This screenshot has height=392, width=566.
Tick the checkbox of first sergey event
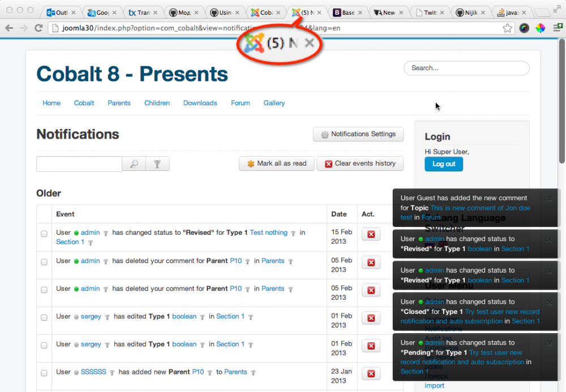[44, 317]
